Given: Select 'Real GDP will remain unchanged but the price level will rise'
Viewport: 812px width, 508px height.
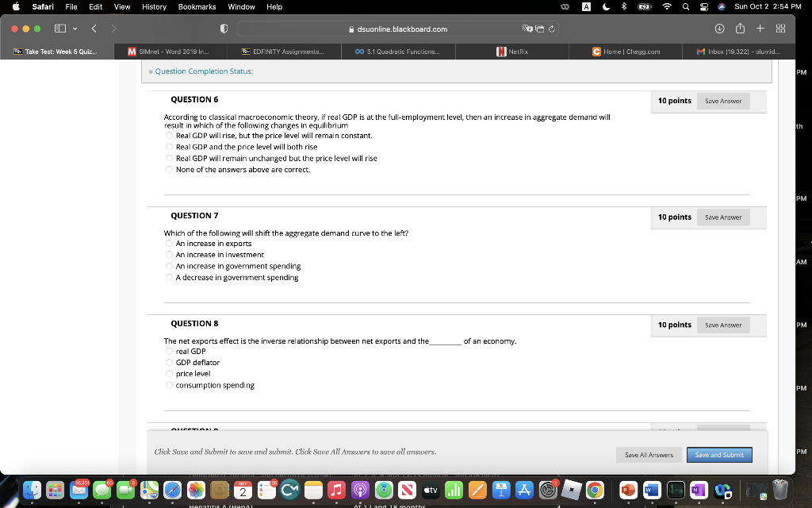Looking at the screenshot, I should point(169,158).
